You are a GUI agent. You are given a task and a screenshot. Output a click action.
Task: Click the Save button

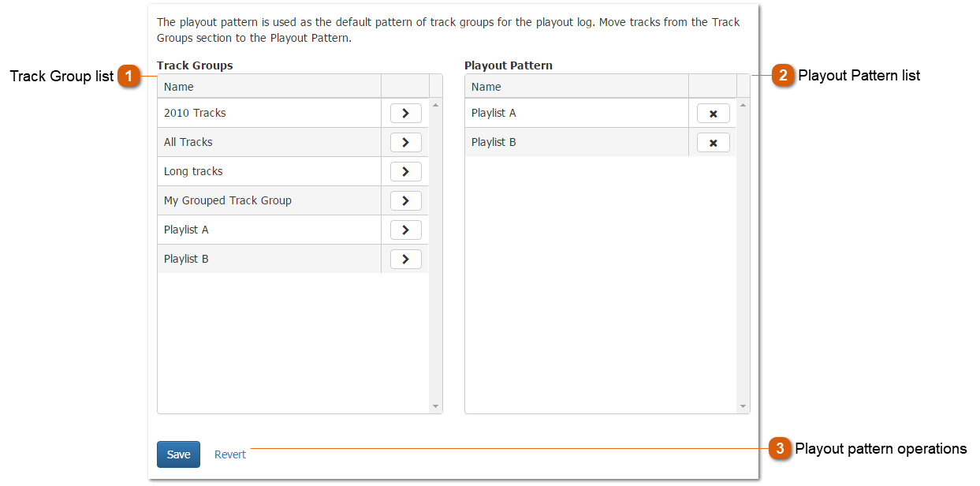tap(178, 454)
